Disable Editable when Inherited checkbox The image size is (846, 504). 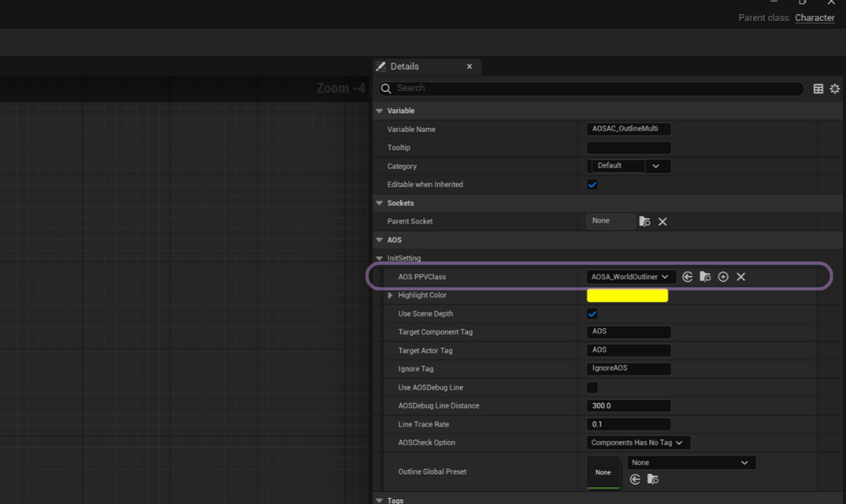click(592, 185)
